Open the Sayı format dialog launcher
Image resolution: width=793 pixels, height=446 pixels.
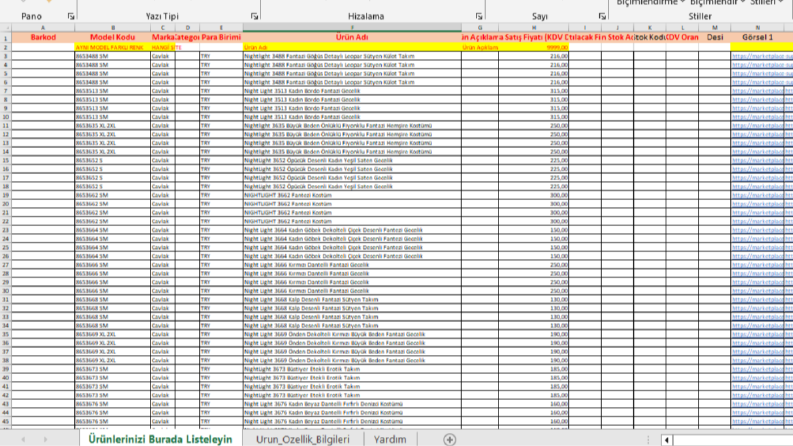coord(602,17)
